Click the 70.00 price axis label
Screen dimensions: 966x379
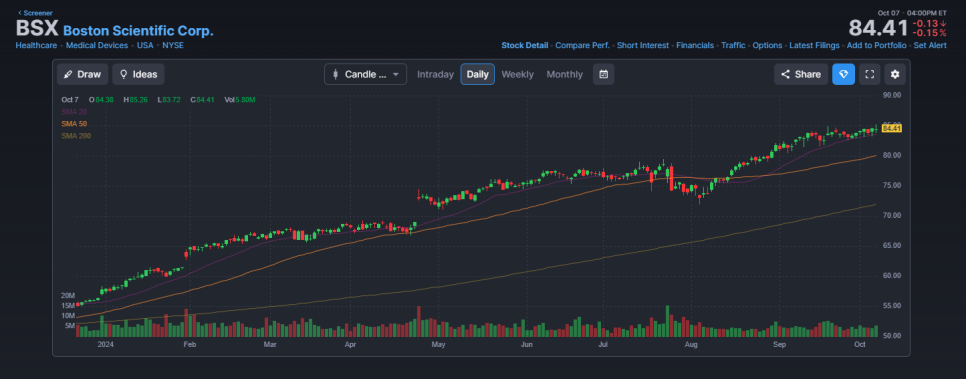[x=892, y=216]
